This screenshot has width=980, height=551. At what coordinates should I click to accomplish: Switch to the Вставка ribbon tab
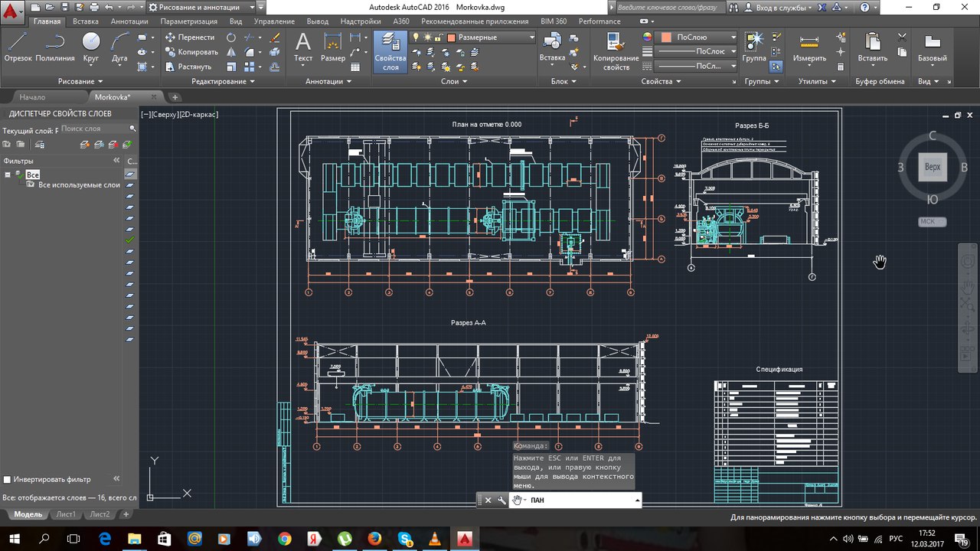coord(86,21)
